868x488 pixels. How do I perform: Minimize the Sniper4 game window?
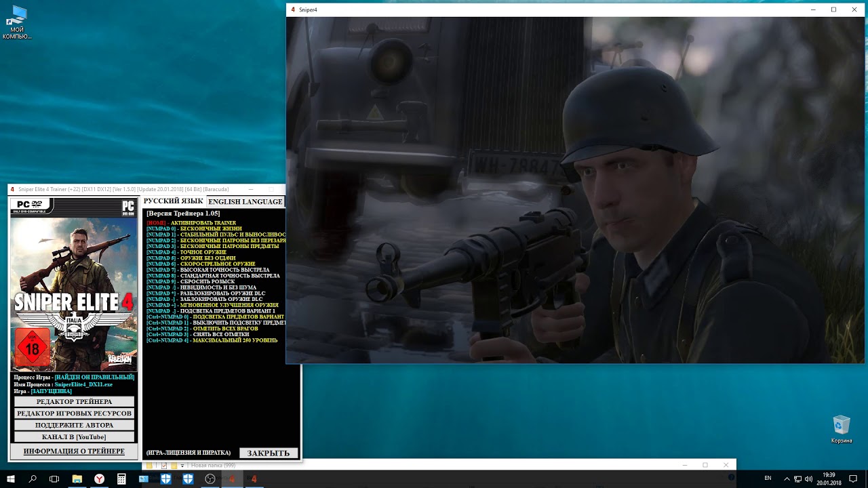click(814, 9)
